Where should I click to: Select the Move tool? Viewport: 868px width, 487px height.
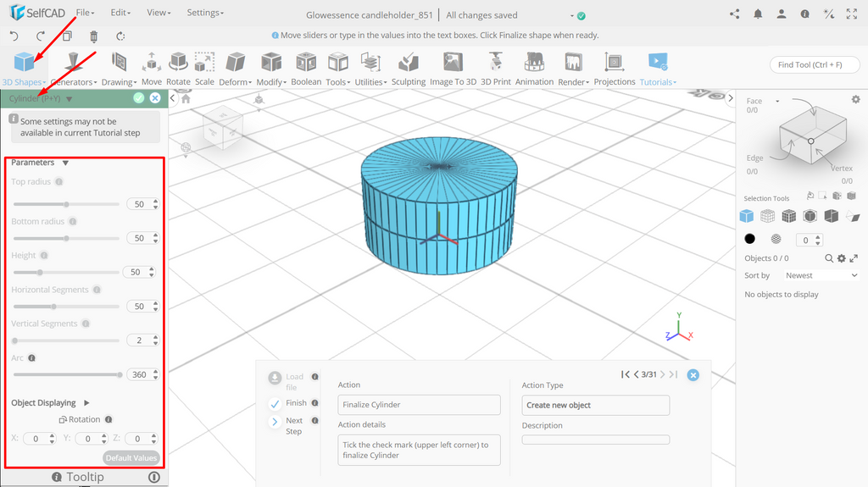151,69
